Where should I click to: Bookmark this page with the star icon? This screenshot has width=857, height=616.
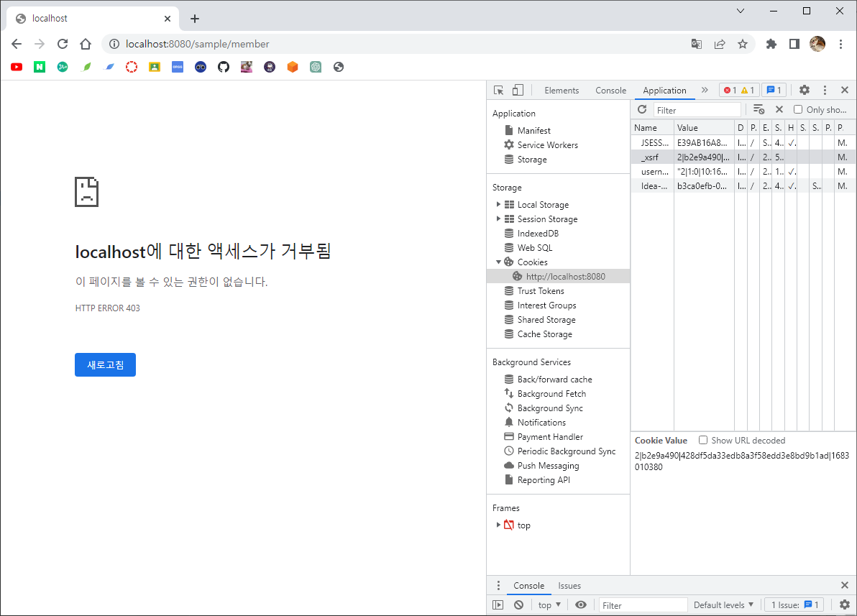(743, 44)
